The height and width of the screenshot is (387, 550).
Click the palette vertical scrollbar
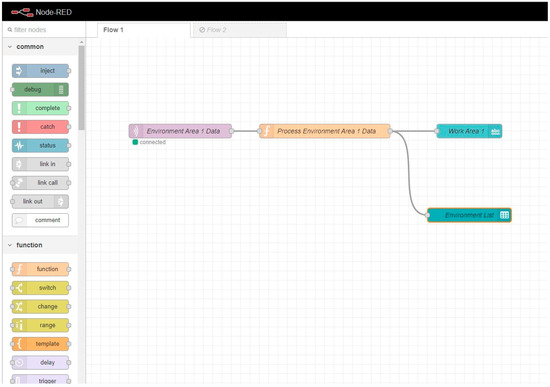(x=81, y=88)
